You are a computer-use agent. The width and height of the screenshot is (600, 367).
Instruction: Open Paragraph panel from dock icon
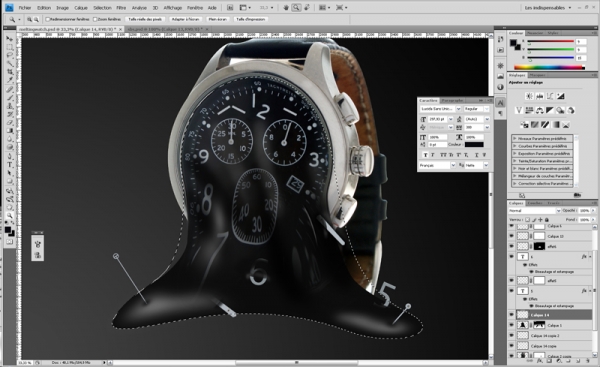point(501,114)
